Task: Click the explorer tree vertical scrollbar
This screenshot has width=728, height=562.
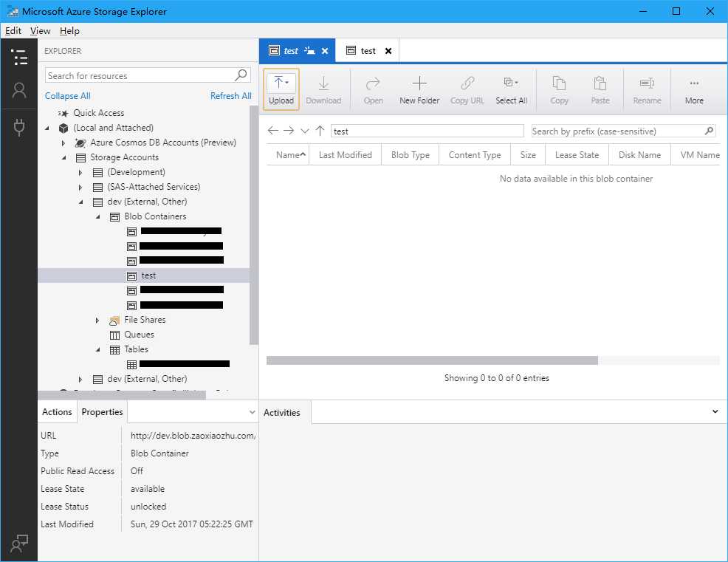Action: tap(253, 225)
